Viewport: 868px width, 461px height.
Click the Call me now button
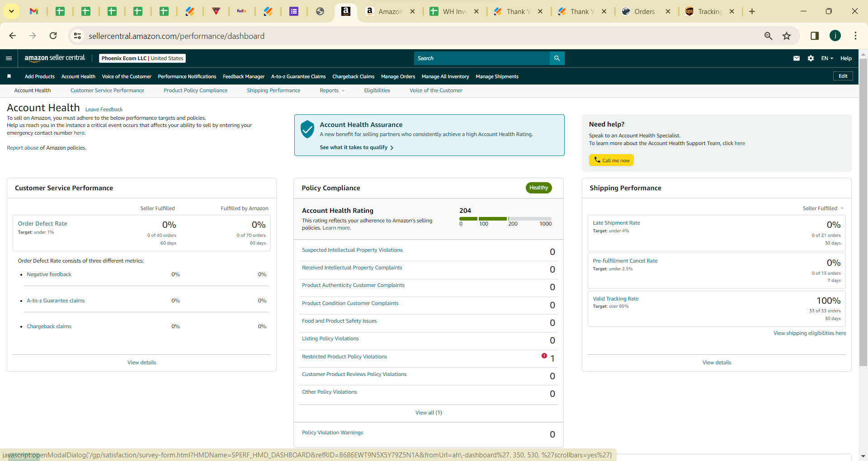tap(611, 160)
